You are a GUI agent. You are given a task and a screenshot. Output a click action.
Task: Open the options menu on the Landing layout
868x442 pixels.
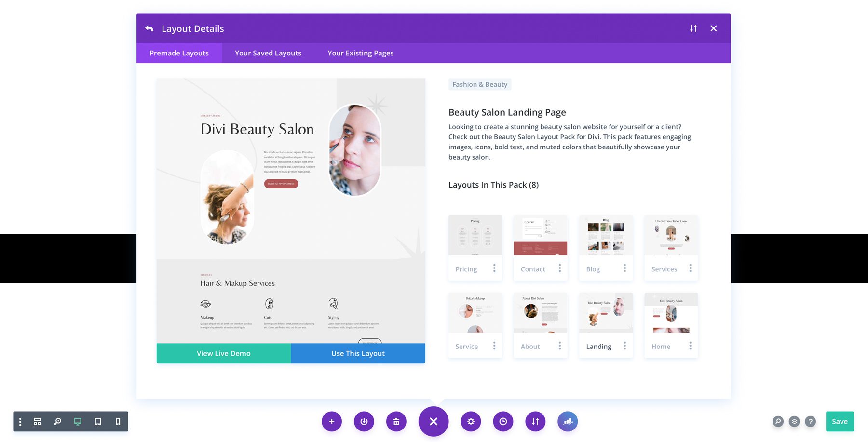pyautogui.click(x=625, y=346)
